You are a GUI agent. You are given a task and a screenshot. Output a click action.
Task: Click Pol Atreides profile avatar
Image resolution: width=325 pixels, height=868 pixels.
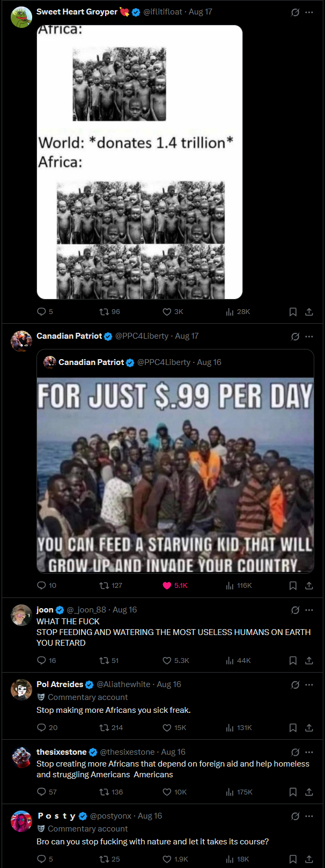pyautogui.click(x=21, y=690)
